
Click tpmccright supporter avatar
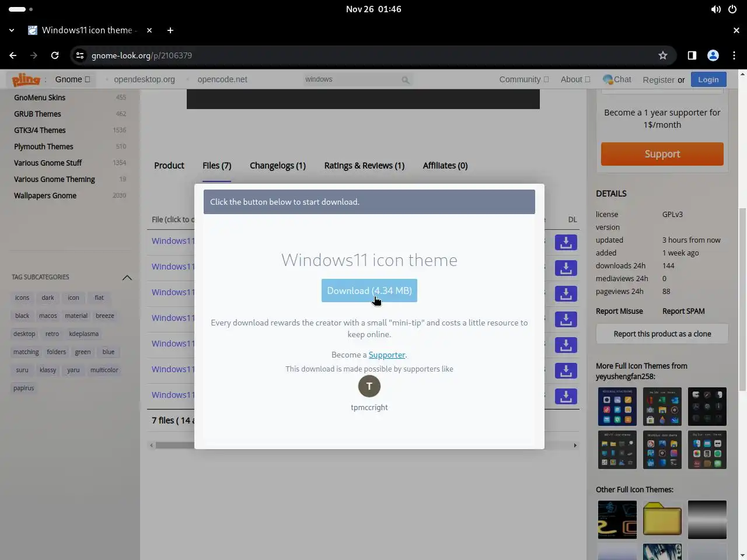[369, 386]
